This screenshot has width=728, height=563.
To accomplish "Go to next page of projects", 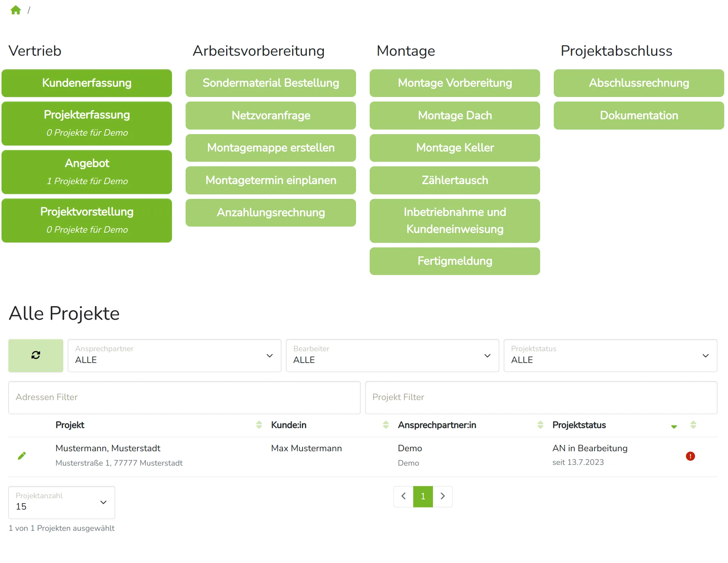I will tap(442, 496).
